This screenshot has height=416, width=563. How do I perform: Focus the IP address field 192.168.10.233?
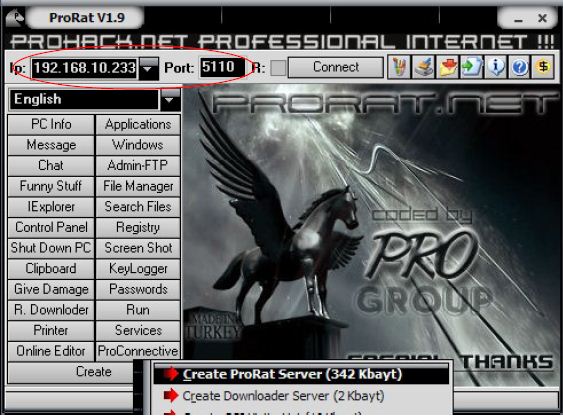coord(85,68)
